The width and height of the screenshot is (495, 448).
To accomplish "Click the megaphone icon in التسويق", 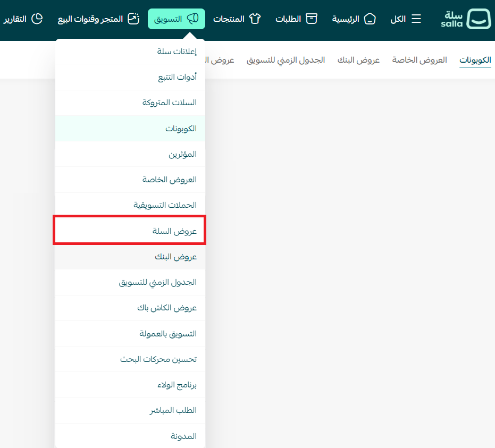I will point(193,19).
